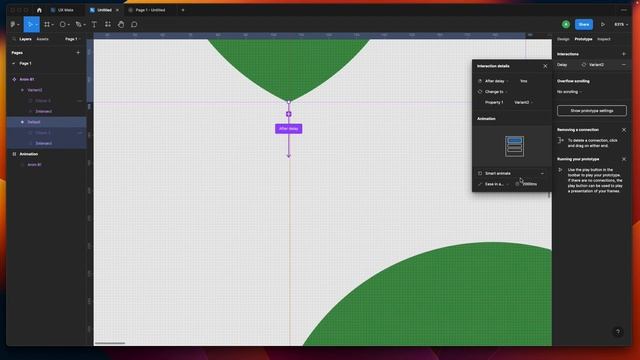Viewport: 640px width, 360px height.
Task: Switch to the Inspect tab
Action: click(604, 39)
